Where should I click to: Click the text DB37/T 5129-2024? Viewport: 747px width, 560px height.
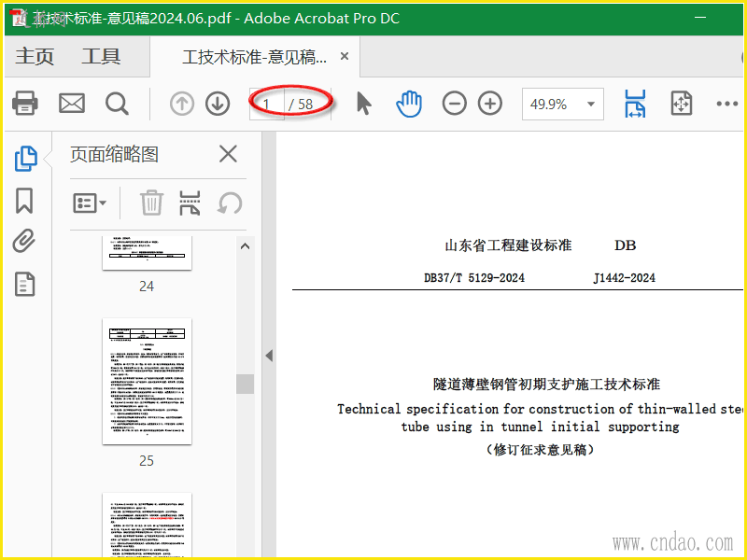coord(474,277)
